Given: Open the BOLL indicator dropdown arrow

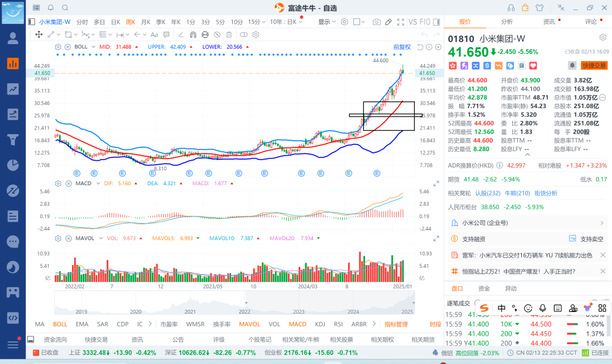Looking at the screenshot, I should point(93,47).
